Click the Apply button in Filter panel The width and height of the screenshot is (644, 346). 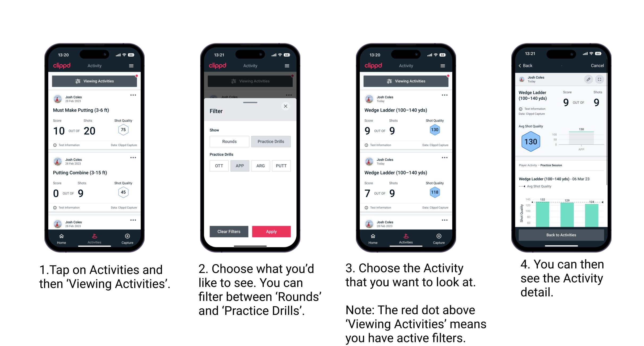[x=271, y=231]
